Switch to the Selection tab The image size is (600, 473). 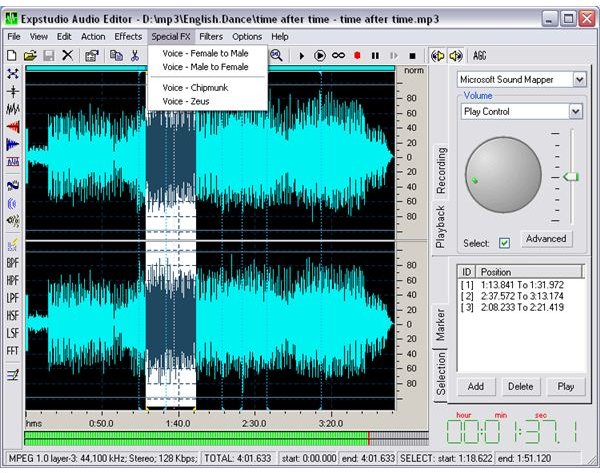click(x=440, y=374)
